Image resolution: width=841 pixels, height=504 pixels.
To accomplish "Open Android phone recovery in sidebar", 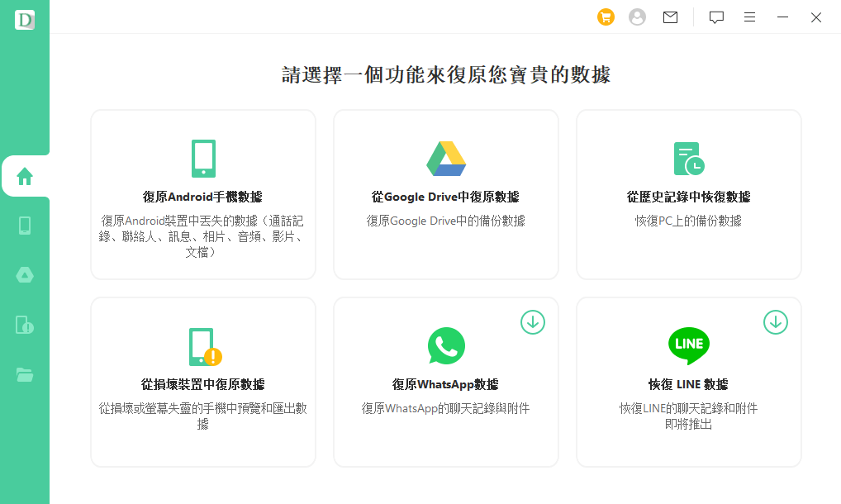I will [x=25, y=226].
